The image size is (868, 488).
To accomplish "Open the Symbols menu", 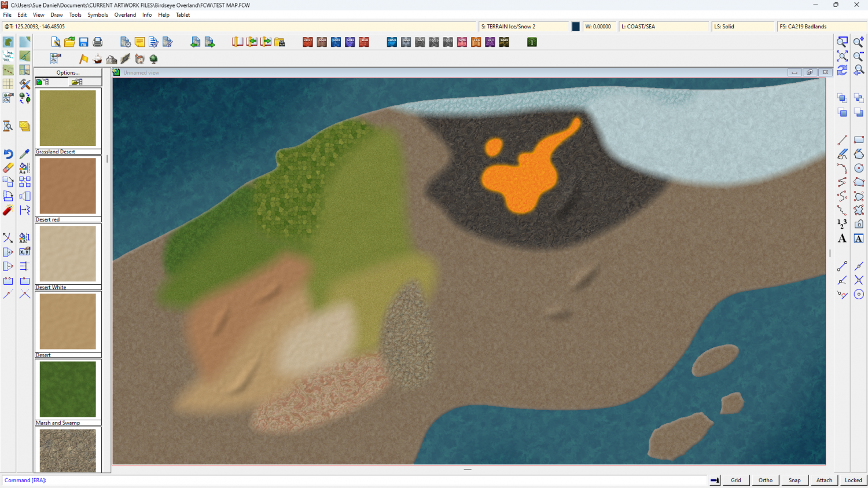I will (x=98, y=15).
